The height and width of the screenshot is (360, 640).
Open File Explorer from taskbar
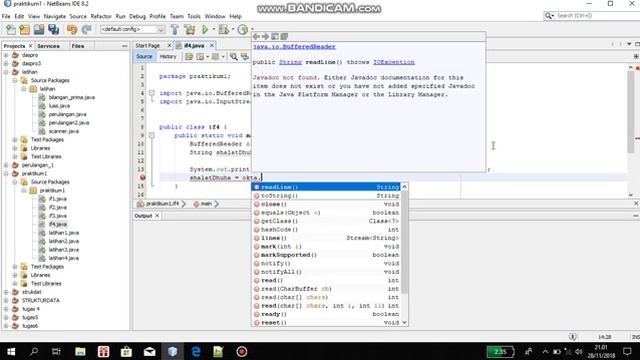coord(80,351)
